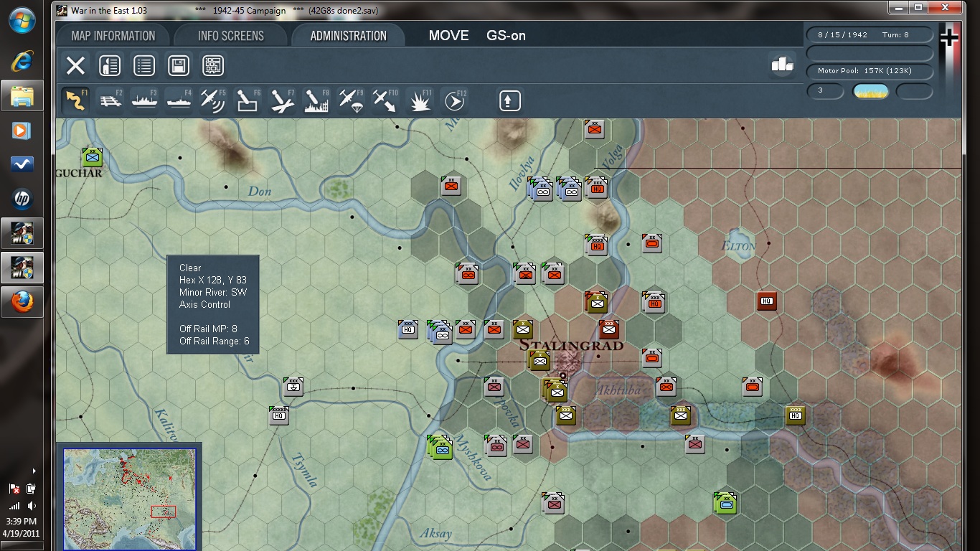Select the bomb unit mode (F6)

(248, 100)
